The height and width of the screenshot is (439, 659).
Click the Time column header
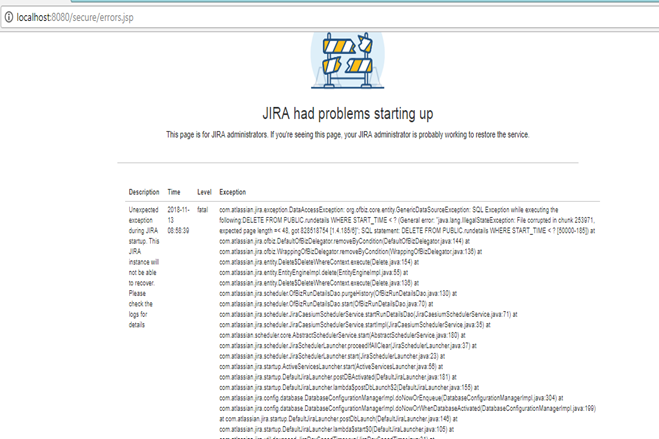point(174,192)
